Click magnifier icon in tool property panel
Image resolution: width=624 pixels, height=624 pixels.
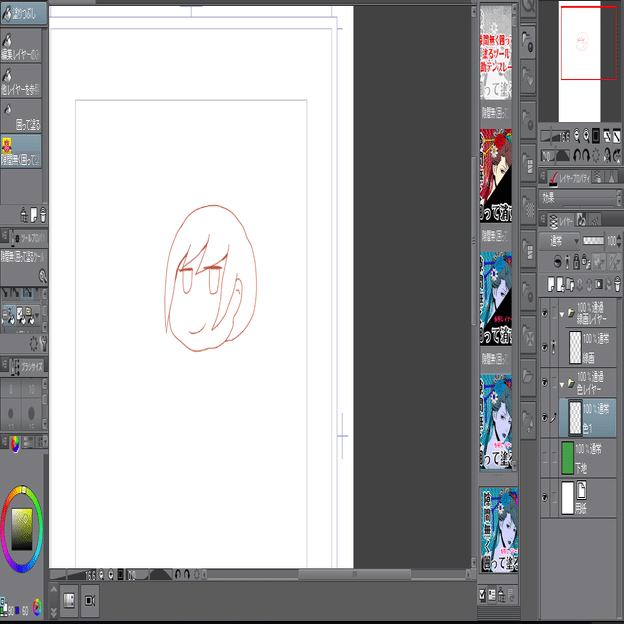(x=43, y=275)
